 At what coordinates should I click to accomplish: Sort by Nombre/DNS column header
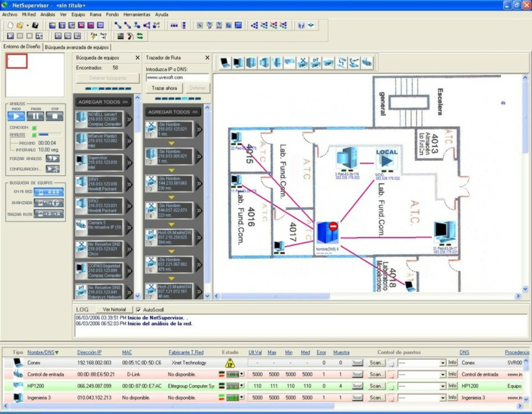tap(42, 352)
